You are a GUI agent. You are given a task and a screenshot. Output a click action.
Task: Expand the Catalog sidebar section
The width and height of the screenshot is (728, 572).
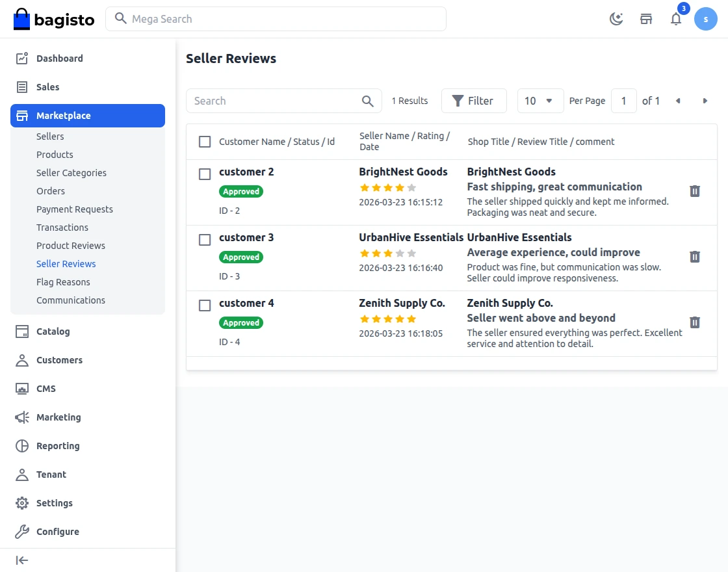53,331
